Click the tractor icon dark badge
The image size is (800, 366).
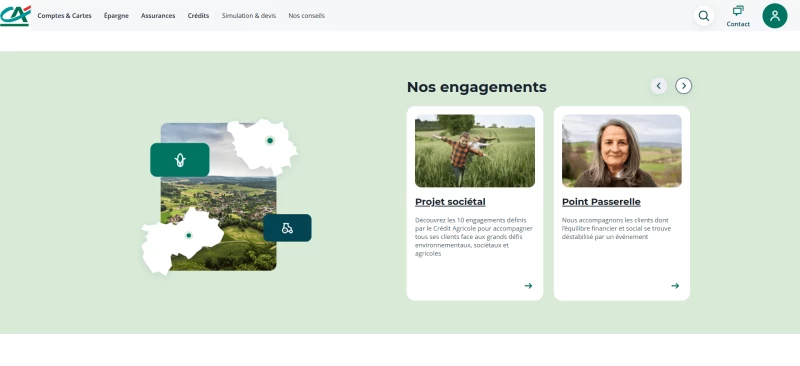(x=287, y=228)
